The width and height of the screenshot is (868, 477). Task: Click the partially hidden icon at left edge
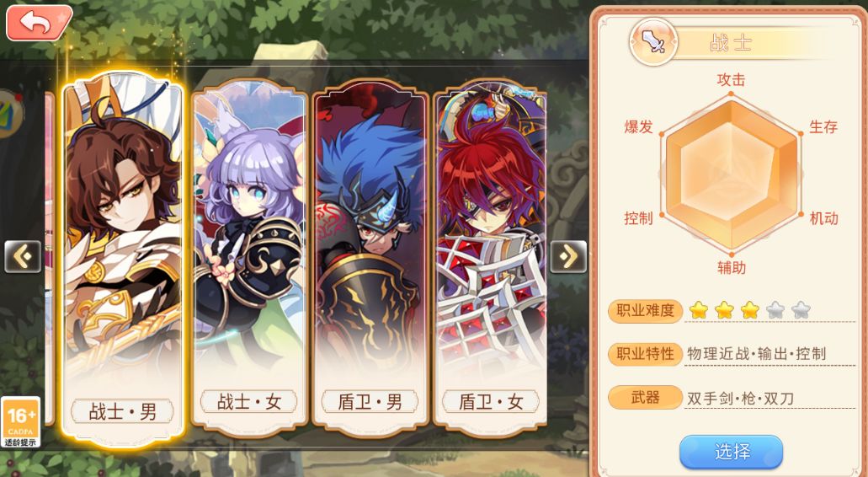point(10,115)
